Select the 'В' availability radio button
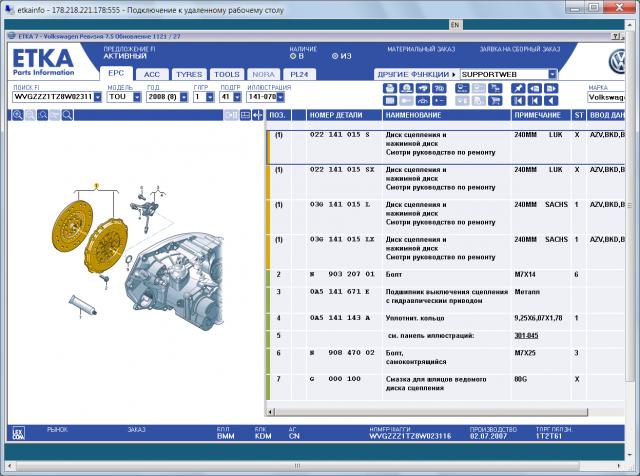The height and width of the screenshot is (476, 640). tap(292, 56)
